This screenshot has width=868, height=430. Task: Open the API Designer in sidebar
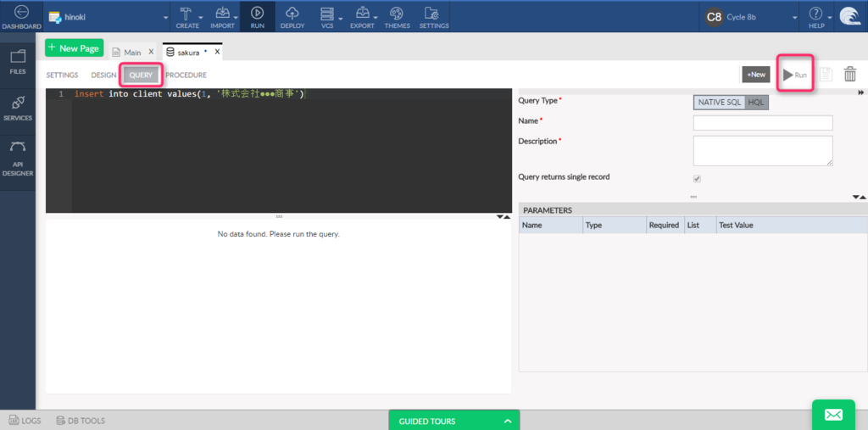tap(18, 159)
